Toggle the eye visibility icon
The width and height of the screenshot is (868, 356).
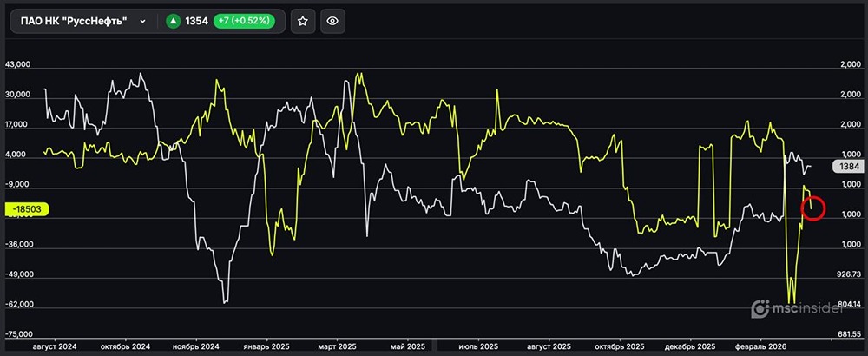pos(332,21)
